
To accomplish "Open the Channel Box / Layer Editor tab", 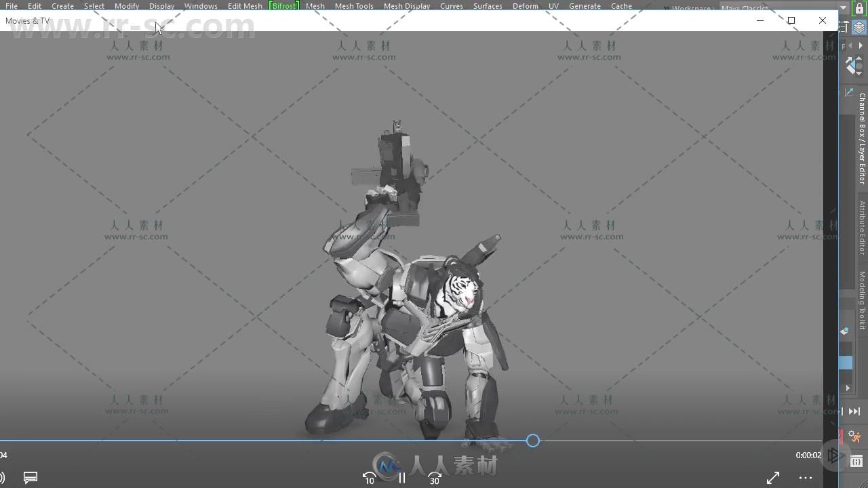I will pos(862,138).
